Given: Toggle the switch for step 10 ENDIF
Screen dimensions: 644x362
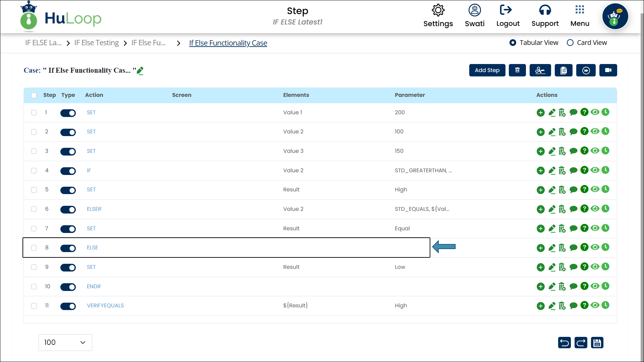Looking at the screenshot, I should (68, 287).
